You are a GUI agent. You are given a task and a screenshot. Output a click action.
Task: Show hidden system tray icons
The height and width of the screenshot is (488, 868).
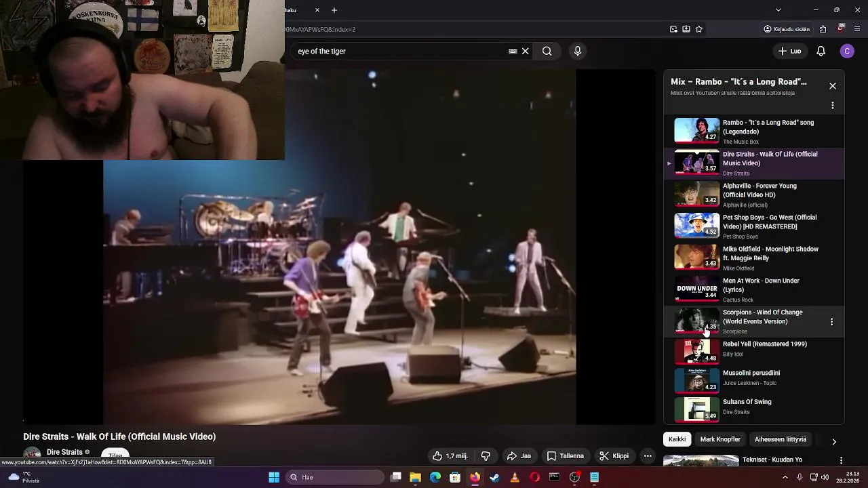[x=787, y=477]
